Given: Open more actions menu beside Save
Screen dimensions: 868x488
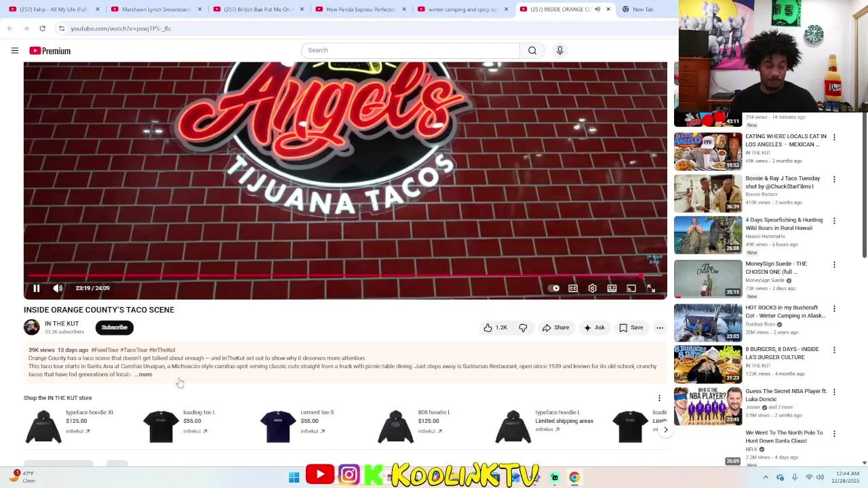Looking at the screenshot, I should tap(660, 327).
